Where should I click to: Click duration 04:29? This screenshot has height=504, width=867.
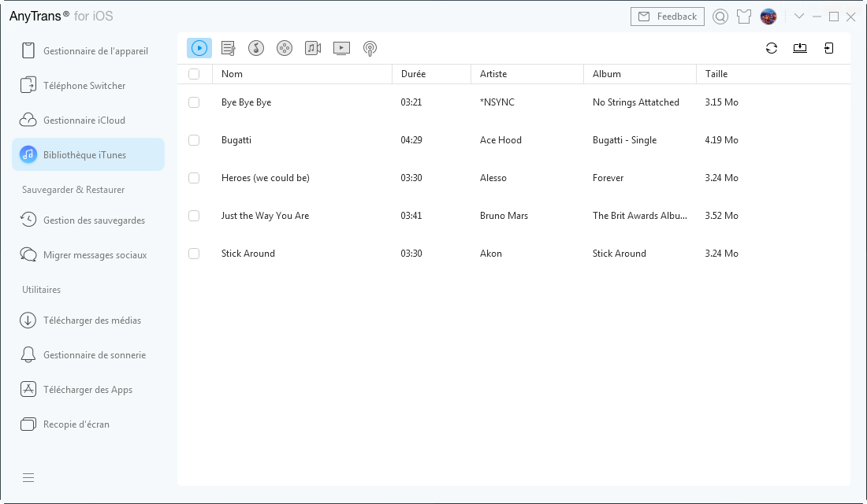point(411,140)
